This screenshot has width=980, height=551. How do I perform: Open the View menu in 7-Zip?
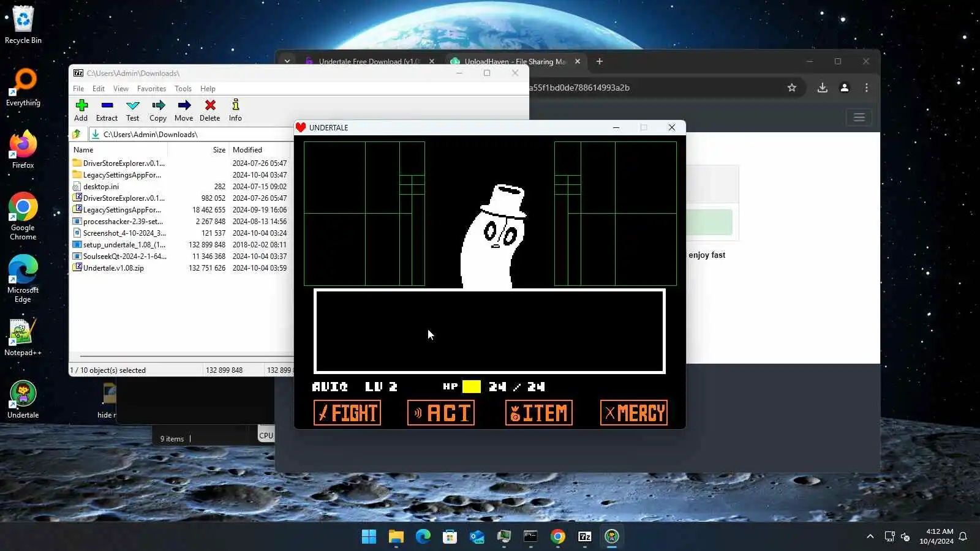click(121, 89)
